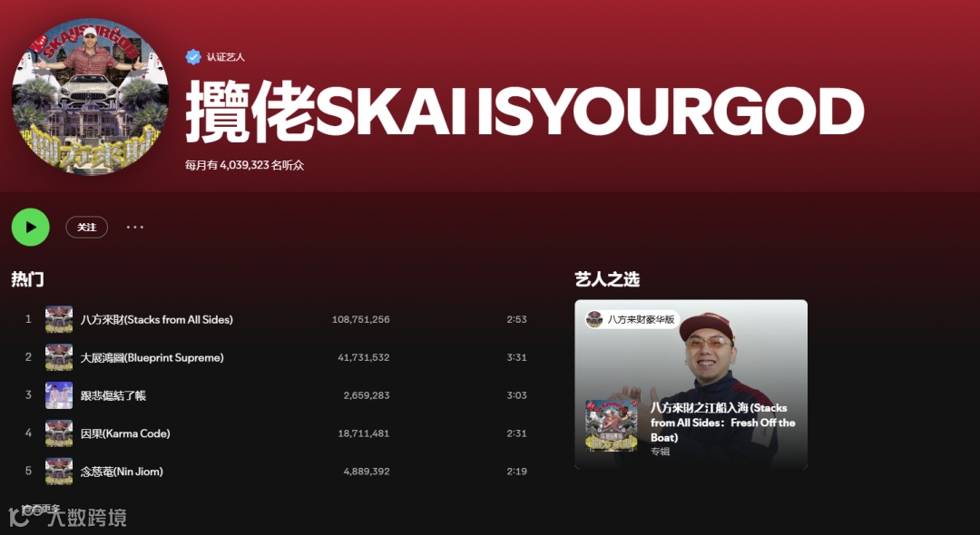Click album cover of 大展鴻圖 track
Image resolution: width=980 pixels, height=535 pixels.
click(59, 357)
